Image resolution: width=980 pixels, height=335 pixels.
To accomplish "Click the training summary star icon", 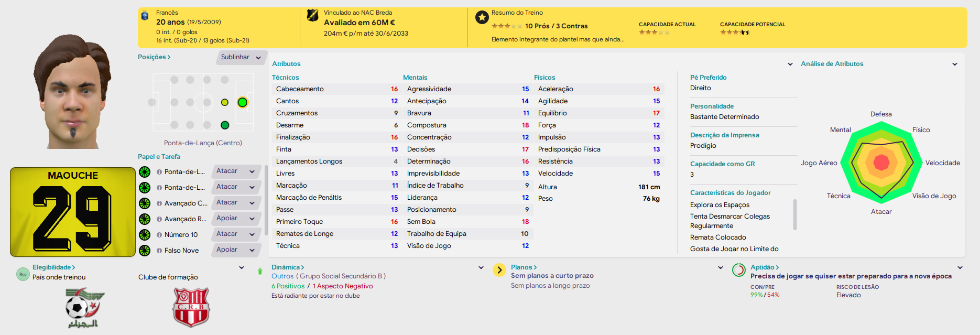I will click(482, 18).
